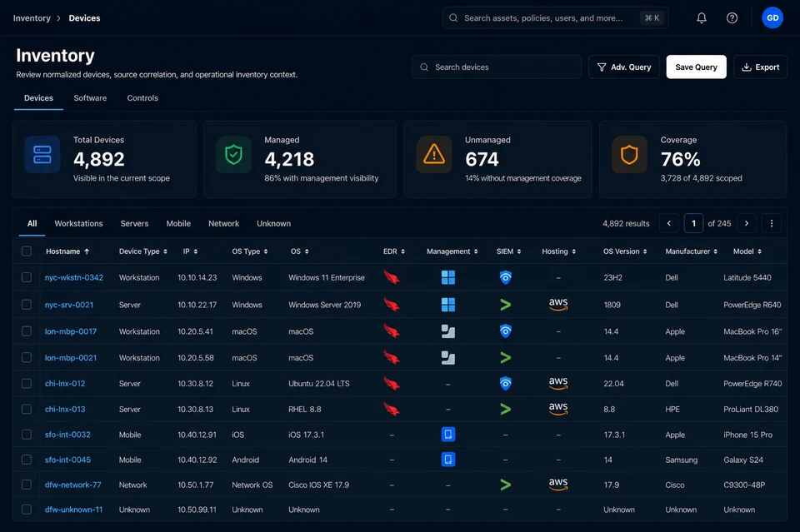Toggle the select-all header checkbox
Viewport: 800px width, 532px height.
pyautogui.click(x=27, y=251)
